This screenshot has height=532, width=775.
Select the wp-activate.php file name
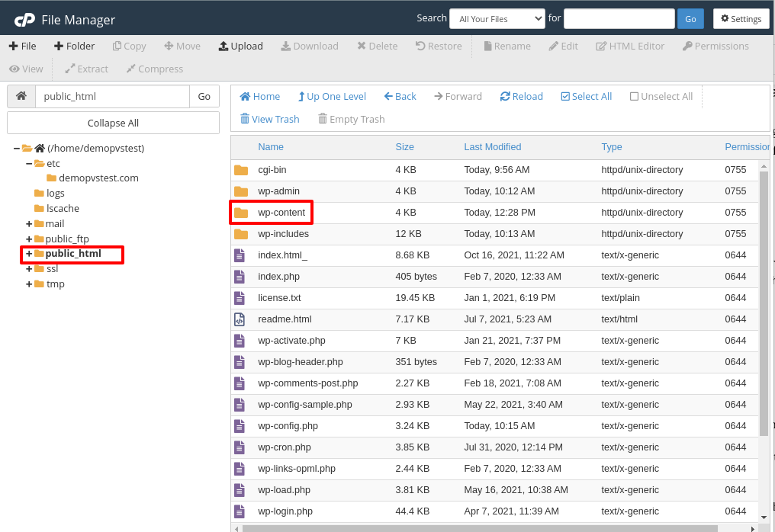pyautogui.click(x=291, y=341)
